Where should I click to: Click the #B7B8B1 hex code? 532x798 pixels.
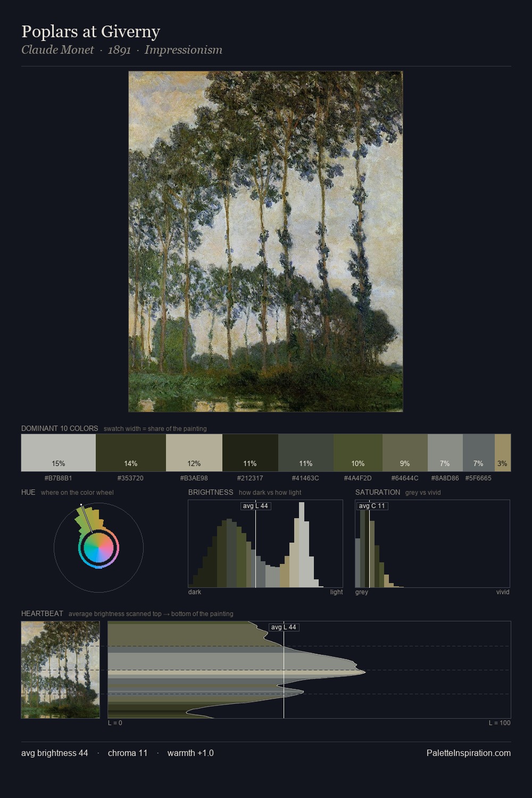pos(59,478)
